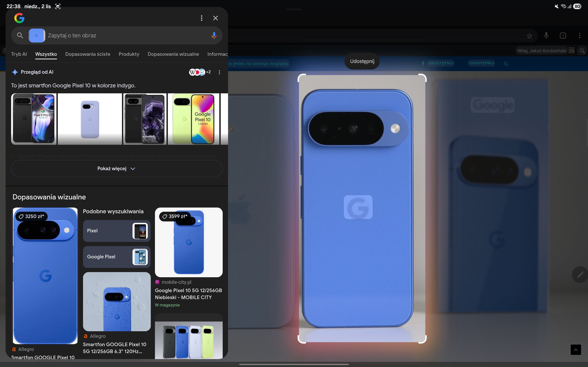Open browser overflow menu at top right
The height and width of the screenshot is (367, 588).
pos(579,36)
